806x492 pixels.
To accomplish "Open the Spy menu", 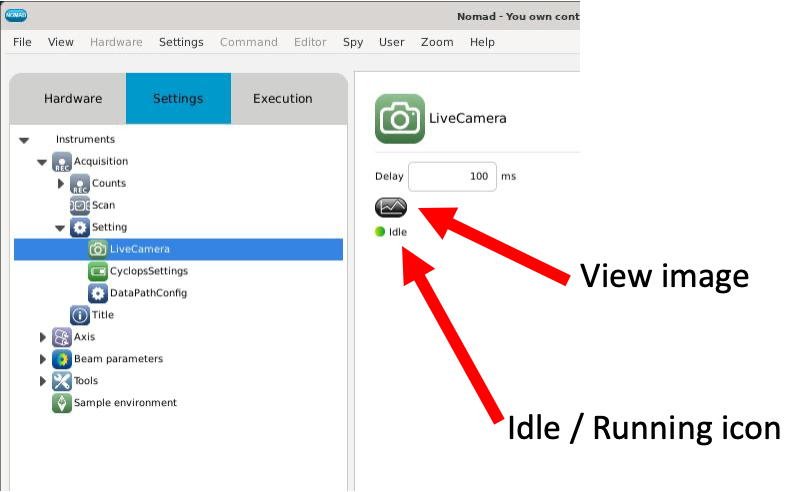I will coord(353,42).
